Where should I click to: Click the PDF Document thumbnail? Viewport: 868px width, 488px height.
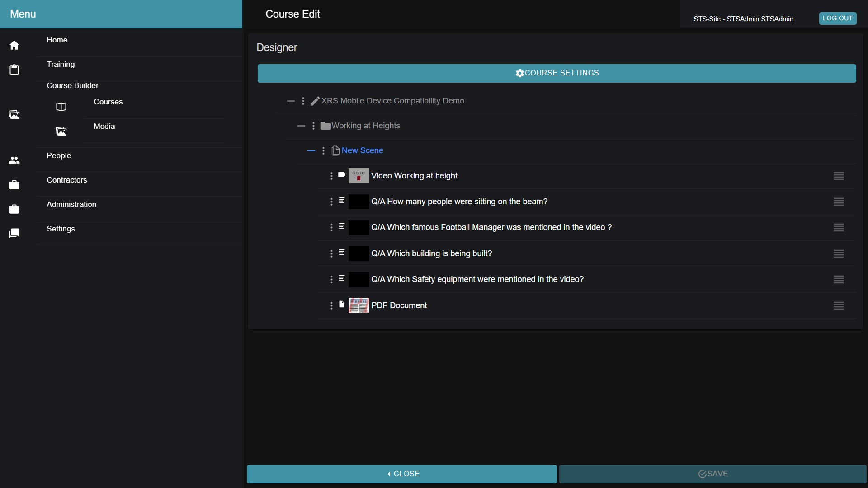pyautogui.click(x=359, y=306)
